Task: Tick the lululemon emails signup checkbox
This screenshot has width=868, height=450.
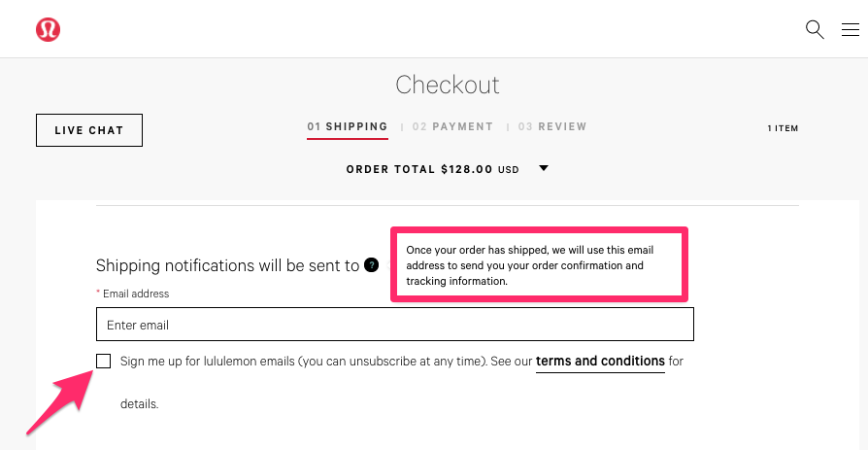Action: pos(104,362)
